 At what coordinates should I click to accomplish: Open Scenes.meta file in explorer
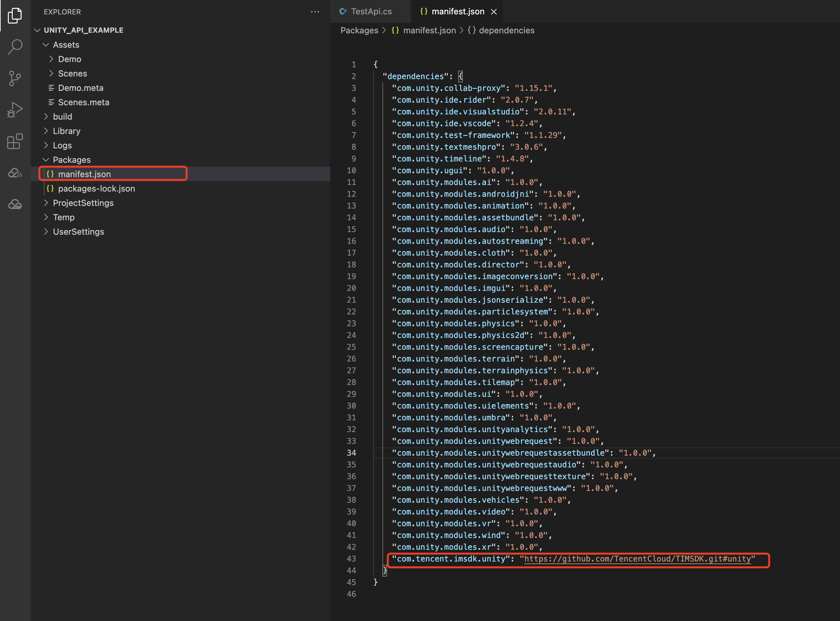click(83, 102)
